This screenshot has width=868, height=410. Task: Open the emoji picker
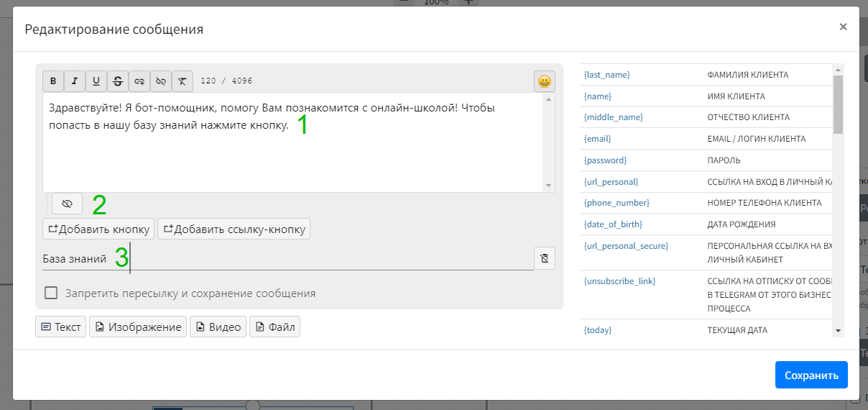pos(545,81)
